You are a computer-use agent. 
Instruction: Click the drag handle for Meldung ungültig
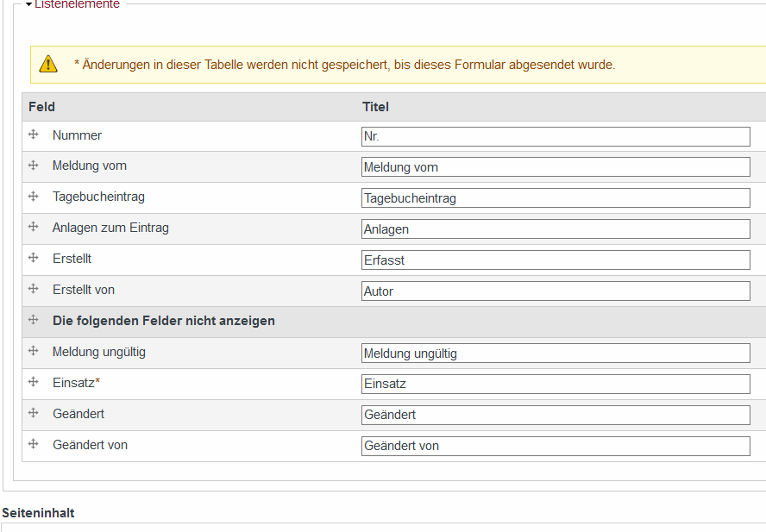[x=34, y=351]
